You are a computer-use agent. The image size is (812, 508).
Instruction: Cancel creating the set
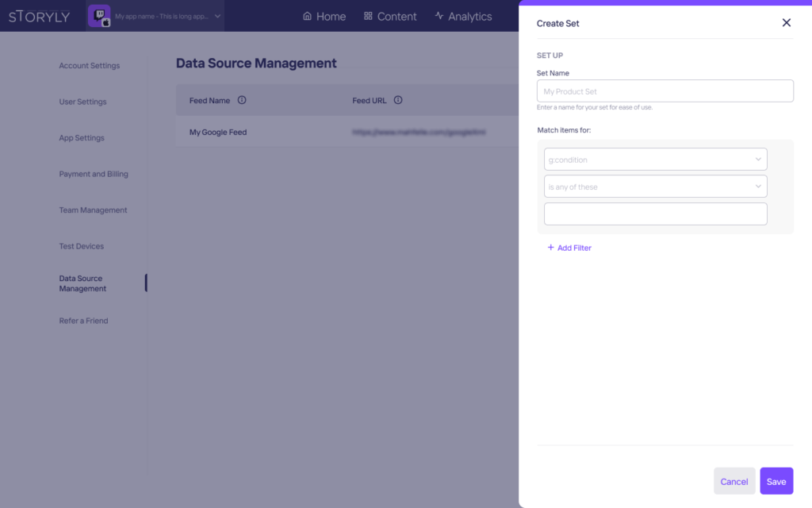point(733,481)
